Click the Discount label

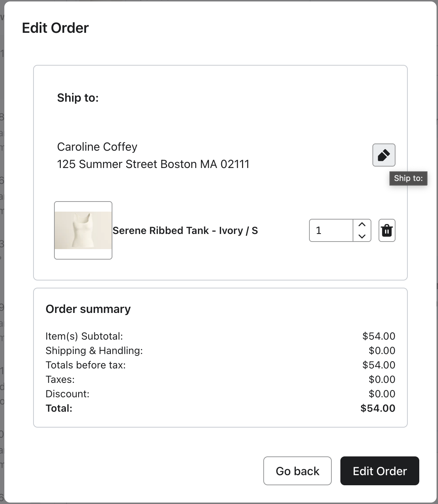(67, 394)
